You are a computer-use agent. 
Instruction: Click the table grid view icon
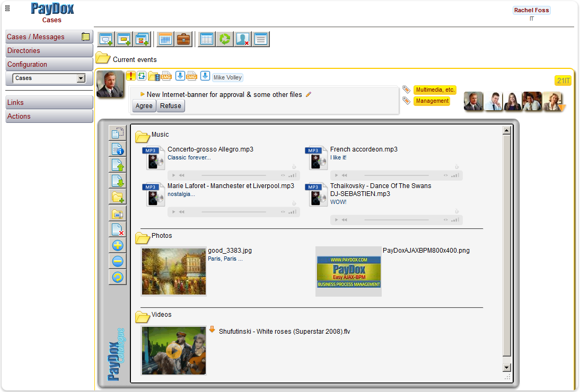pyautogui.click(x=206, y=39)
